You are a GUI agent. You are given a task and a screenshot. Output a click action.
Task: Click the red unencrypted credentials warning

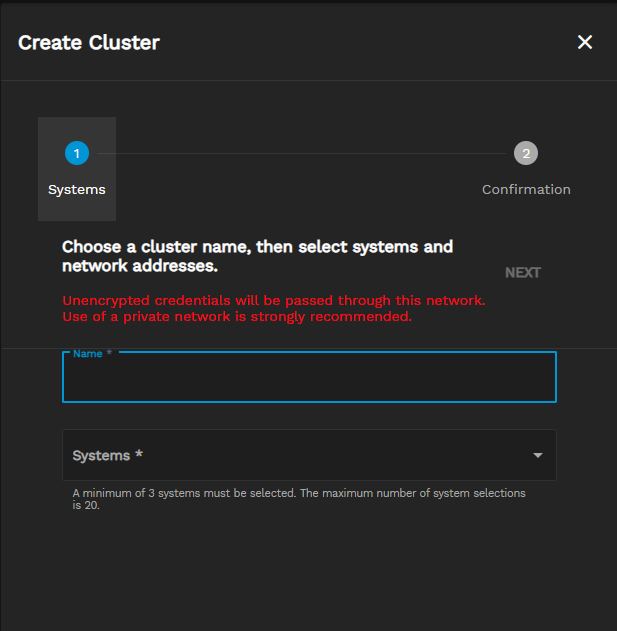[274, 308]
